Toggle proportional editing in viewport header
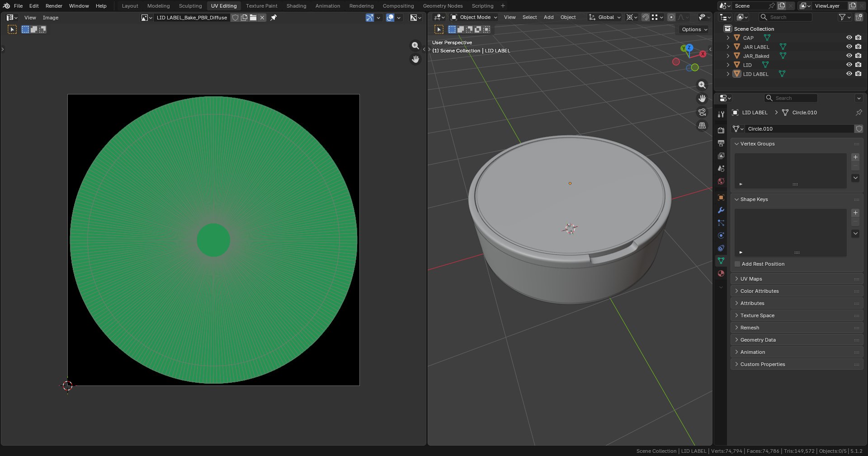 (671, 17)
